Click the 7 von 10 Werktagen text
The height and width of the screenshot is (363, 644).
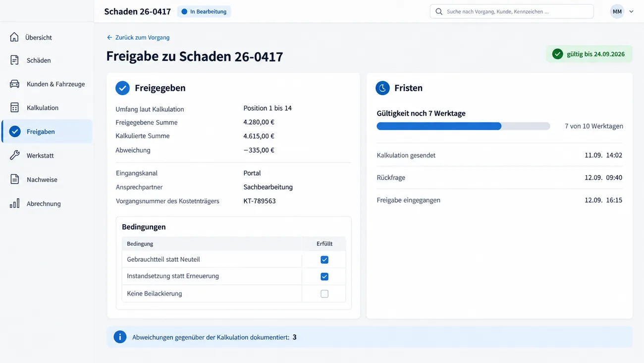594,126
